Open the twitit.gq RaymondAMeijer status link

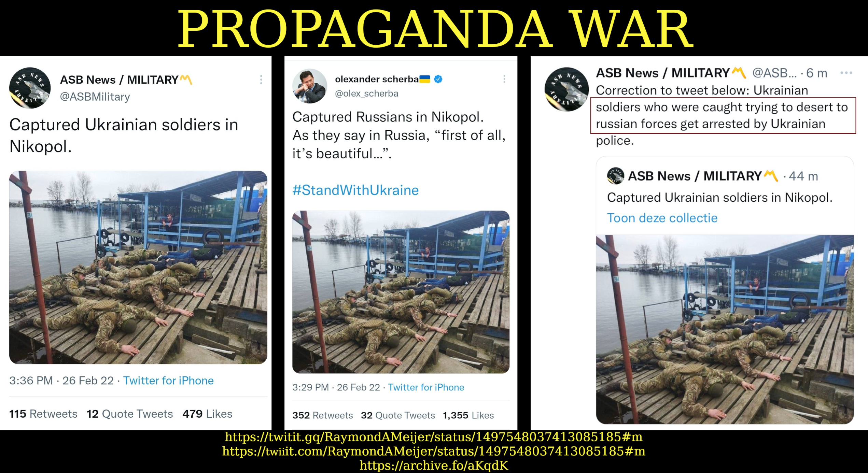tap(434, 437)
